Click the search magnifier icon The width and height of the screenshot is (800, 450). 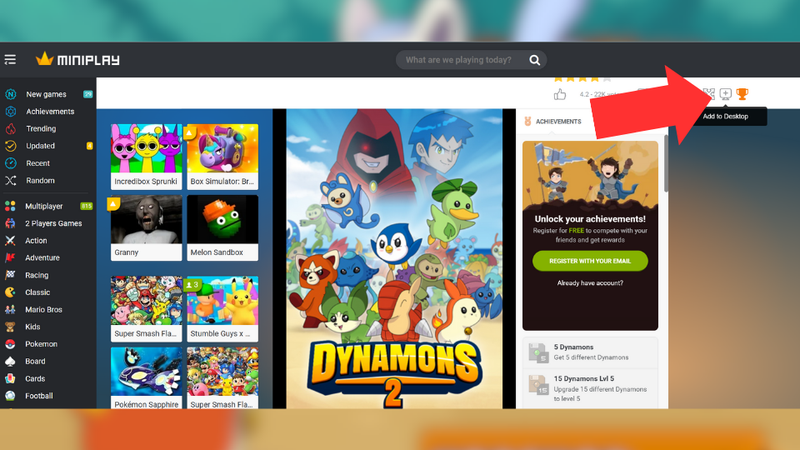pyautogui.click(x=534, y=60)
